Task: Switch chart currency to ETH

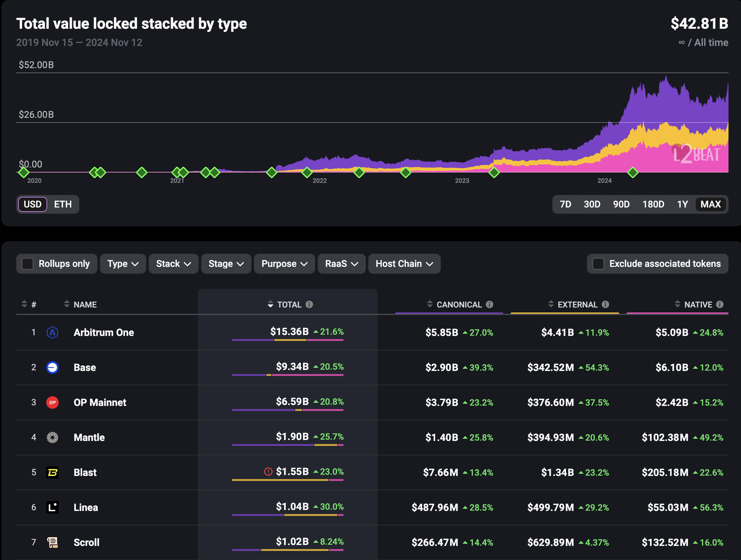Action: coord(63,204)
